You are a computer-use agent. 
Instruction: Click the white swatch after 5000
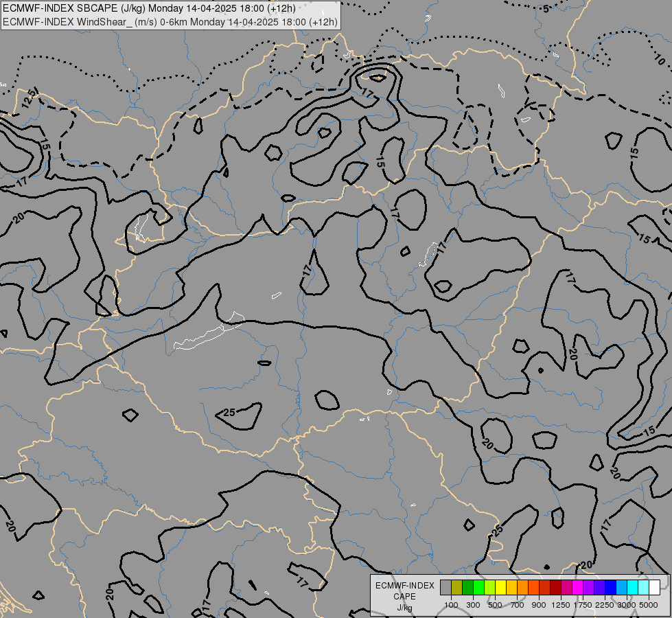point(654,588)
